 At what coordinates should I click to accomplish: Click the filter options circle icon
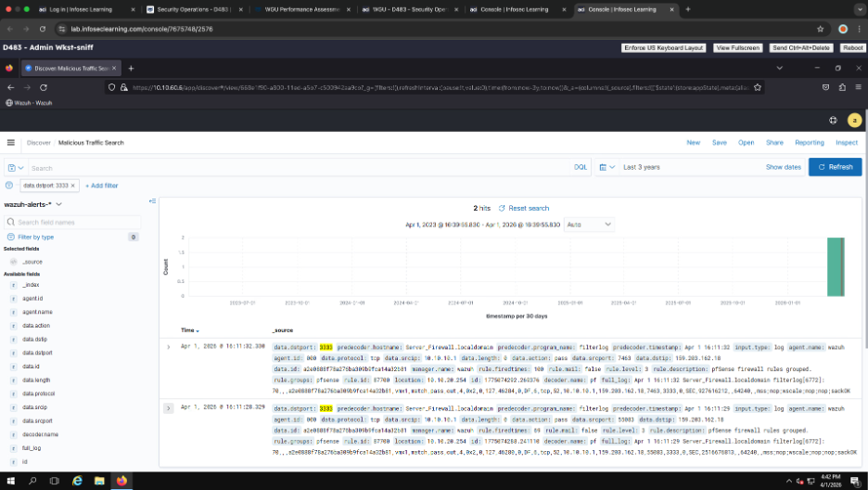click(9, 186)
